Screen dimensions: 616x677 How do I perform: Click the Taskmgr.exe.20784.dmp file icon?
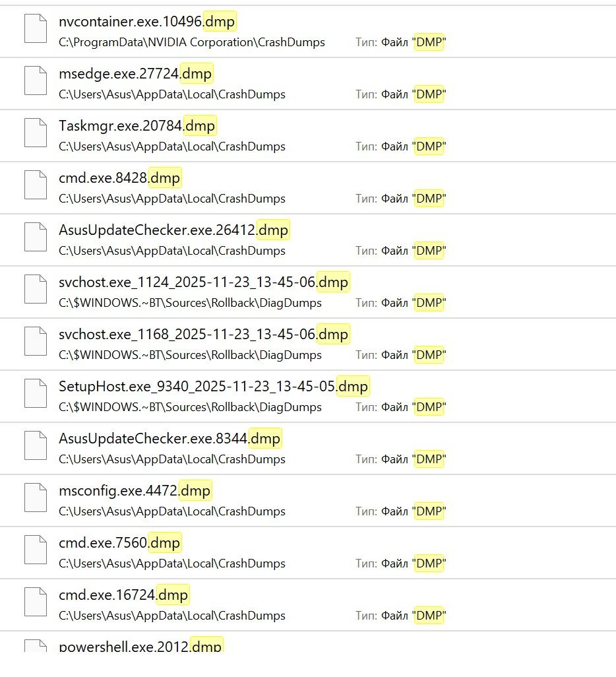[x=36, y=133]
